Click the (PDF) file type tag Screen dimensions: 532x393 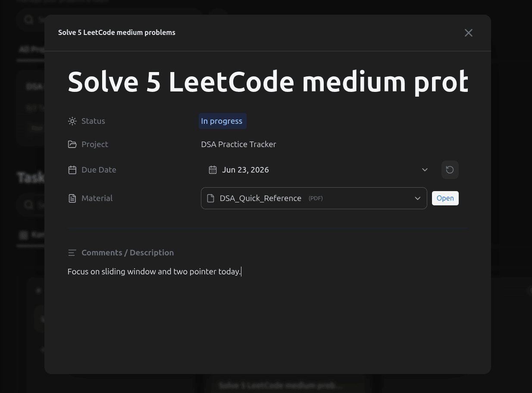[316, 199]
